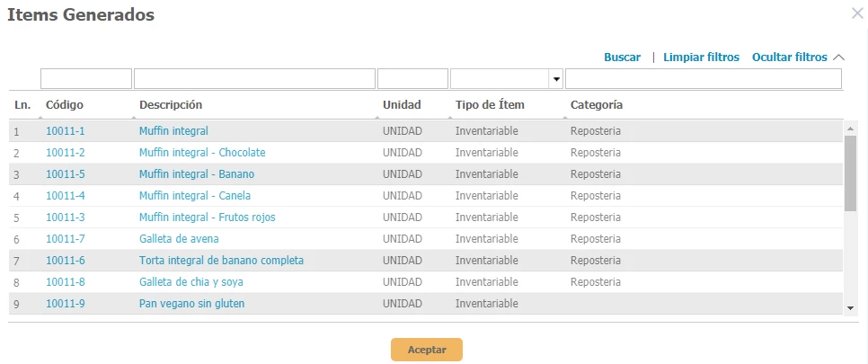Viewport: 868px width, 364px height.
Task: Open item code 10011-1
Action: point(66,131)
